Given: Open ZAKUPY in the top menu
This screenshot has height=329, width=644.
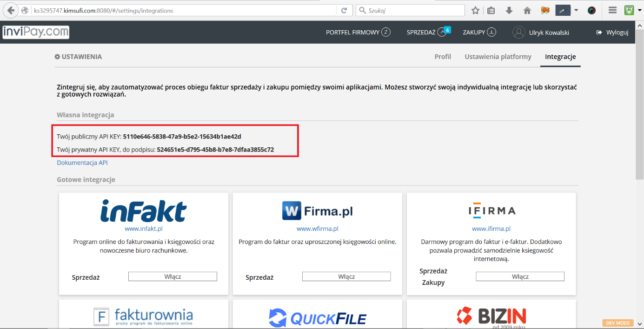Looking at the screenshot, I should tap(479, 33).
